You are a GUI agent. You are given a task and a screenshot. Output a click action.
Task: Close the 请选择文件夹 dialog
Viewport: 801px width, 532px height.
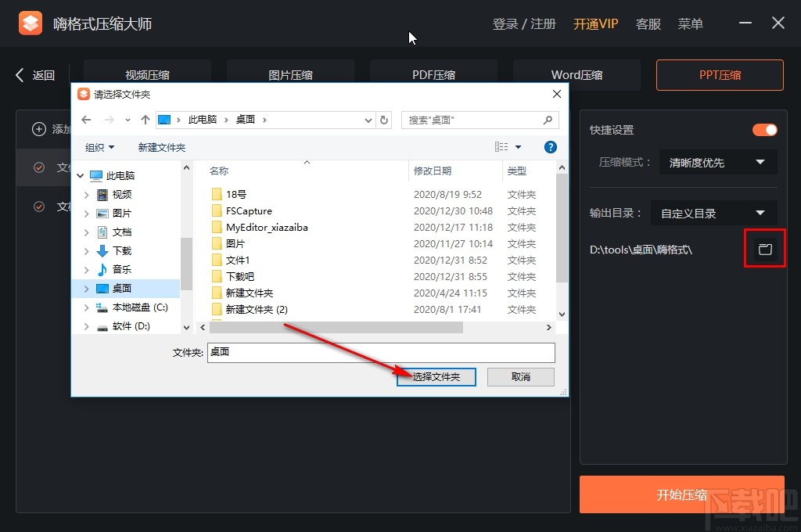(557, 94)
